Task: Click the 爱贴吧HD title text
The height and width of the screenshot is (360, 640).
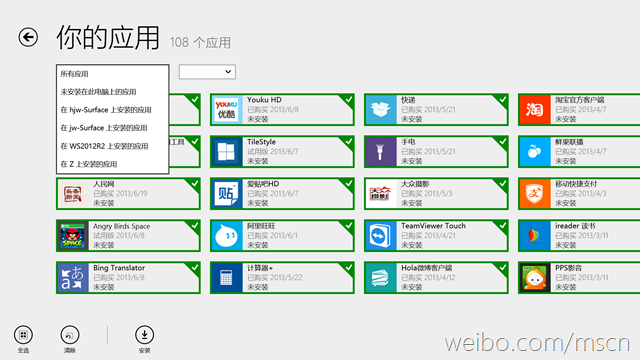Action: pyautogui.click(x=263, y=184)
